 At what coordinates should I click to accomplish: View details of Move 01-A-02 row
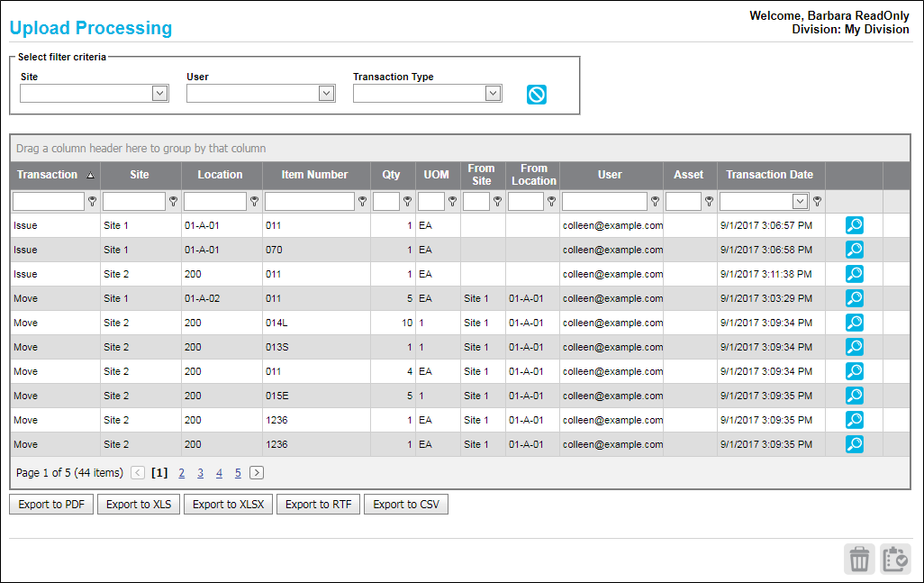855,298
